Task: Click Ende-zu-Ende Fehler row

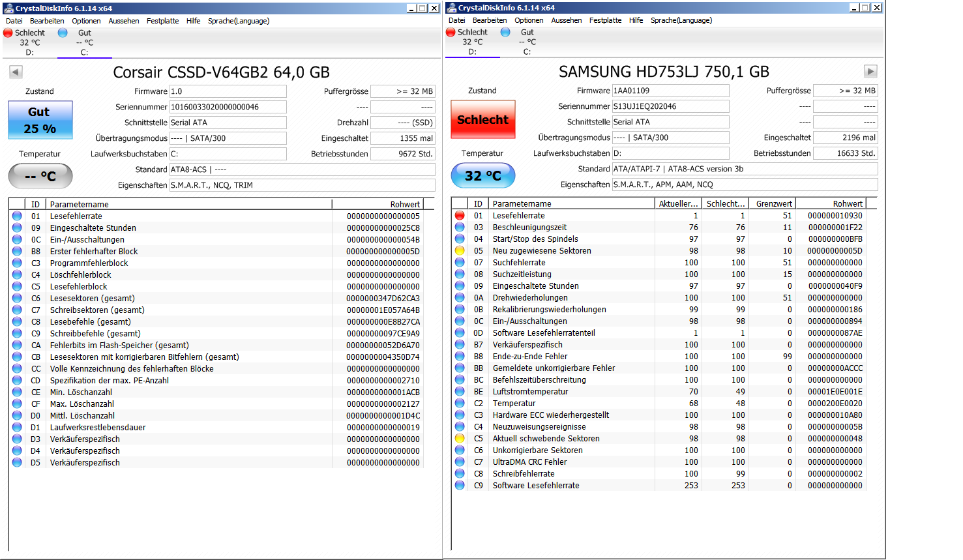Action: coord(659,357)
